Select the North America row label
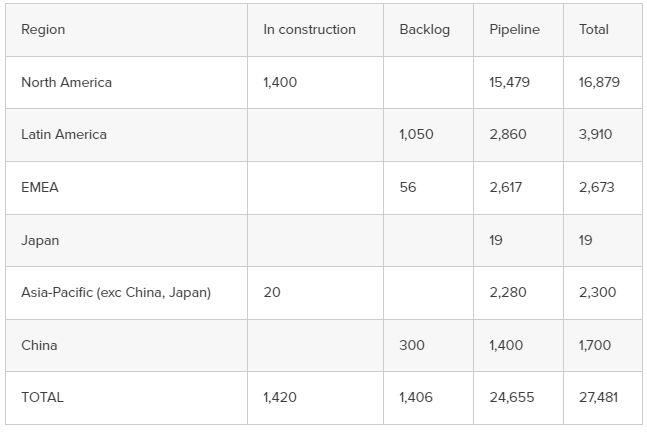The height and width of the screenshot is (432, 647). (x=66, y=82)
